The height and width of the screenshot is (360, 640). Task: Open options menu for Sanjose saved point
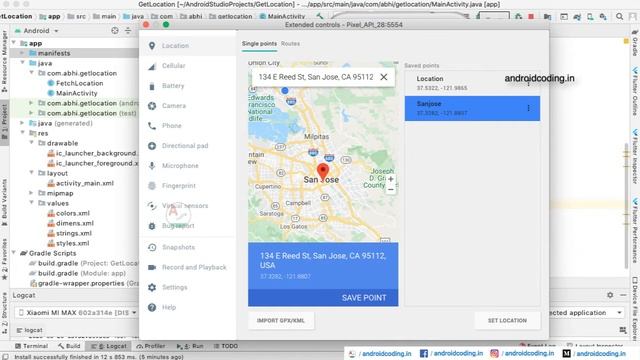[x=528, y=108]
